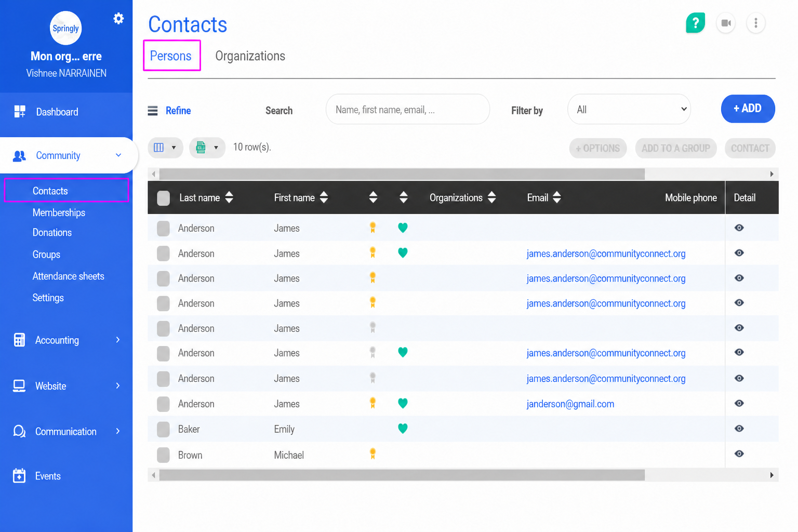Click the membership badge icon for Brown Michael
Screen dimensions: 798x532
[x=373, y=454]
